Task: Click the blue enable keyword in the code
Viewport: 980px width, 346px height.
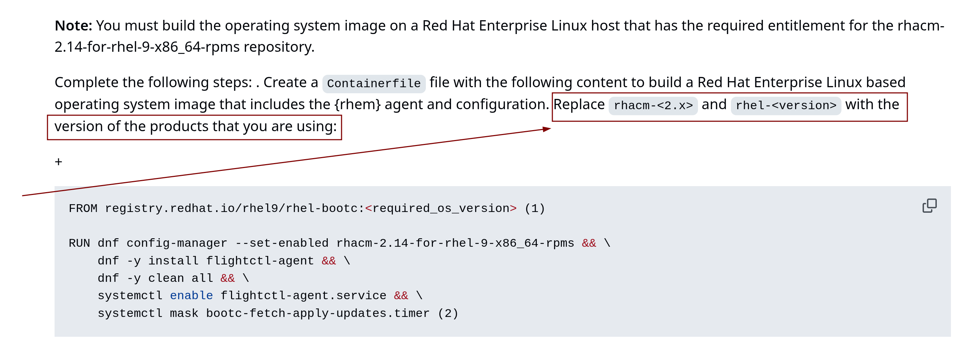Action: pos(191,295)
